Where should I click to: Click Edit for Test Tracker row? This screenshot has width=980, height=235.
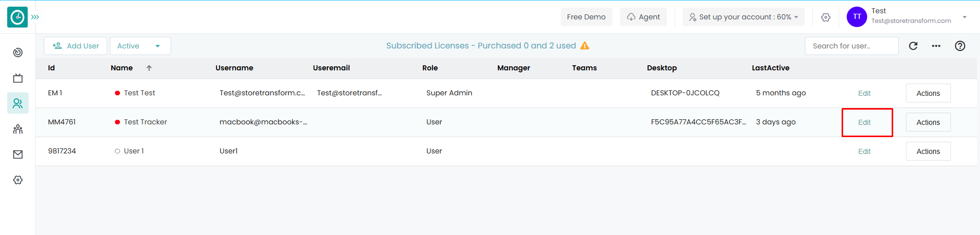point(864,122)
